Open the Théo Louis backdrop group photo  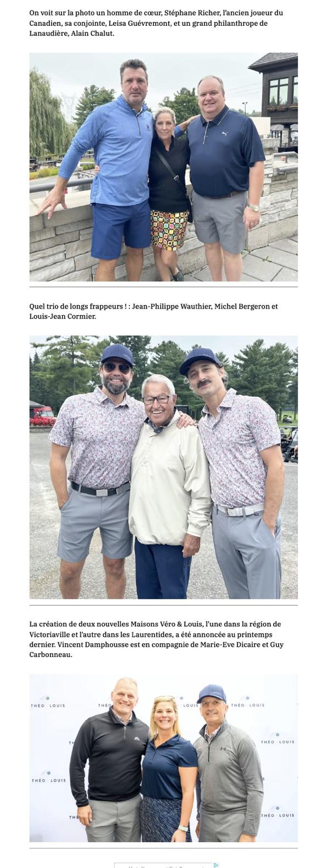(163, 758)
